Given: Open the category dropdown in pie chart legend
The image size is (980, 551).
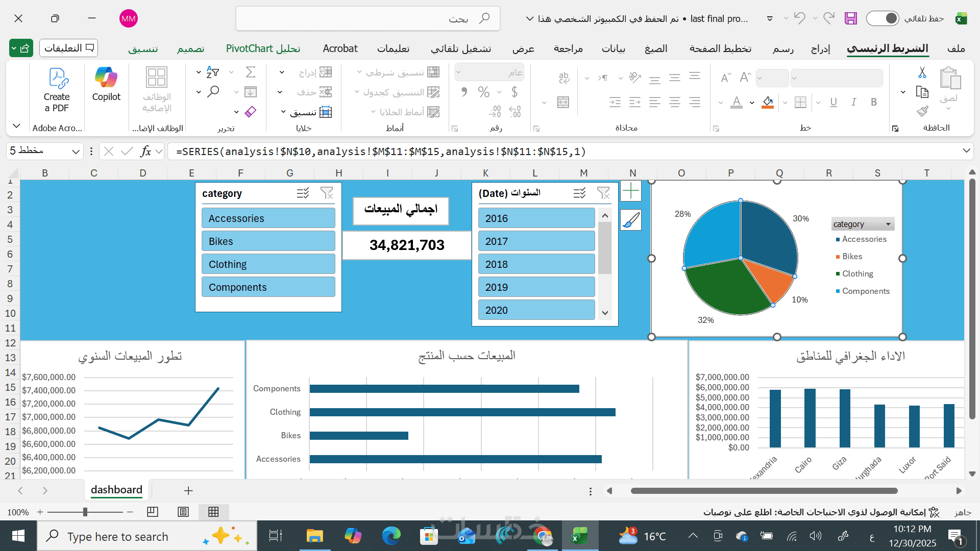Looking at the screenshot, I should click(888, 224).
